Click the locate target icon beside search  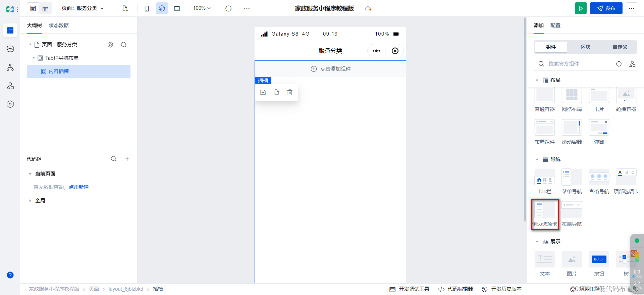click(x=619, y=64)
